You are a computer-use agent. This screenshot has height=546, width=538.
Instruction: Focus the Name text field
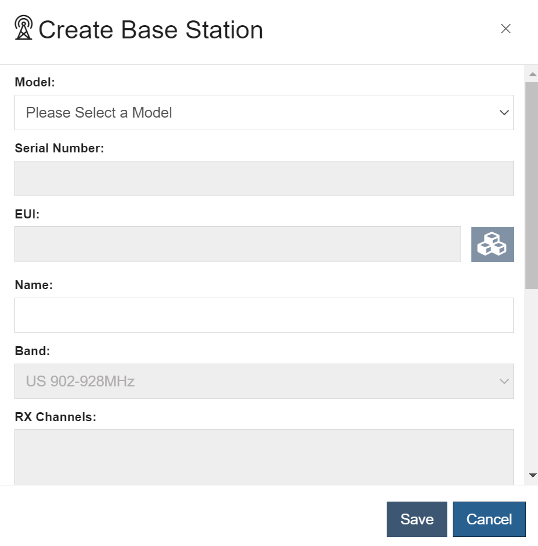click(264, 315)
